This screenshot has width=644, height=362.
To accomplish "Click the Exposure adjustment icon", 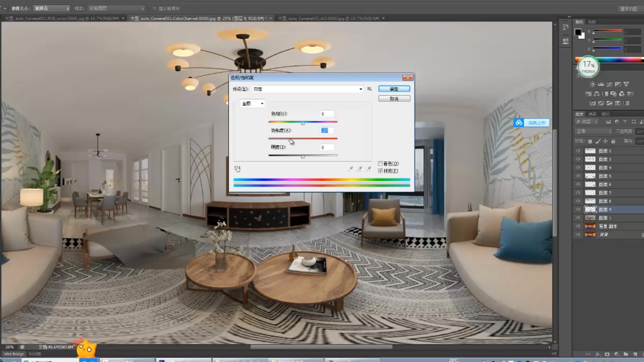I will point(618,84).
